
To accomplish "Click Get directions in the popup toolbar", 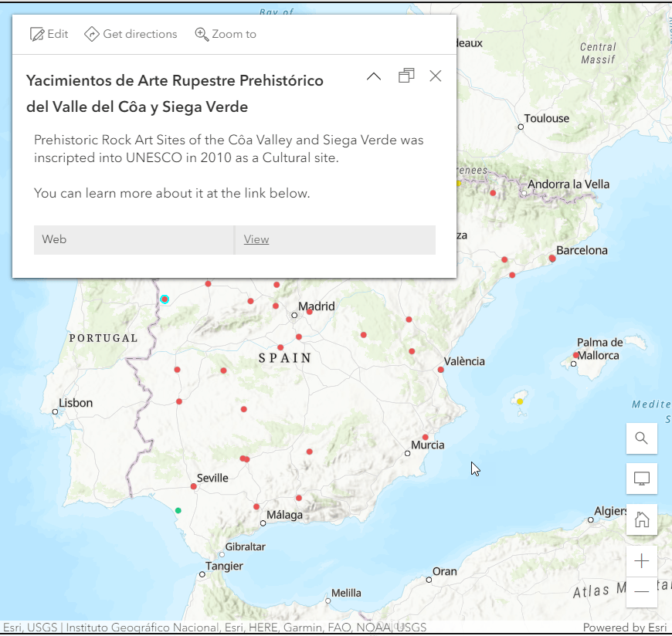I will (x=131, y=34).
